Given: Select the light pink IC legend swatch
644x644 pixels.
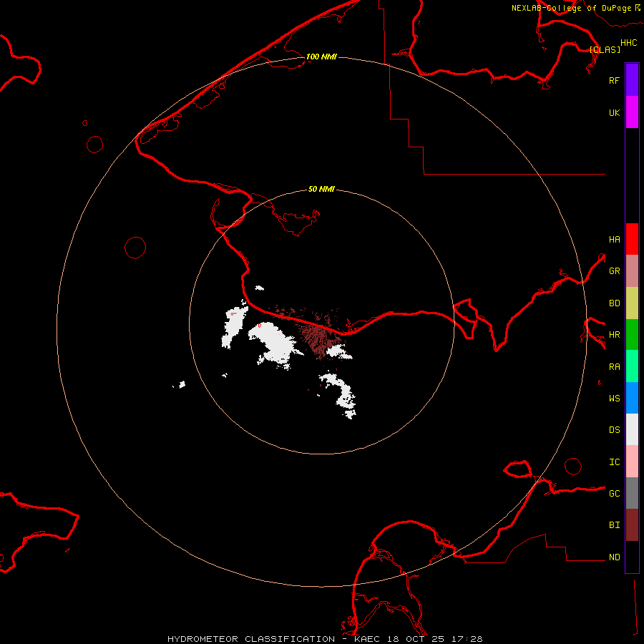Looking at the screenshot, I should 632,462.
